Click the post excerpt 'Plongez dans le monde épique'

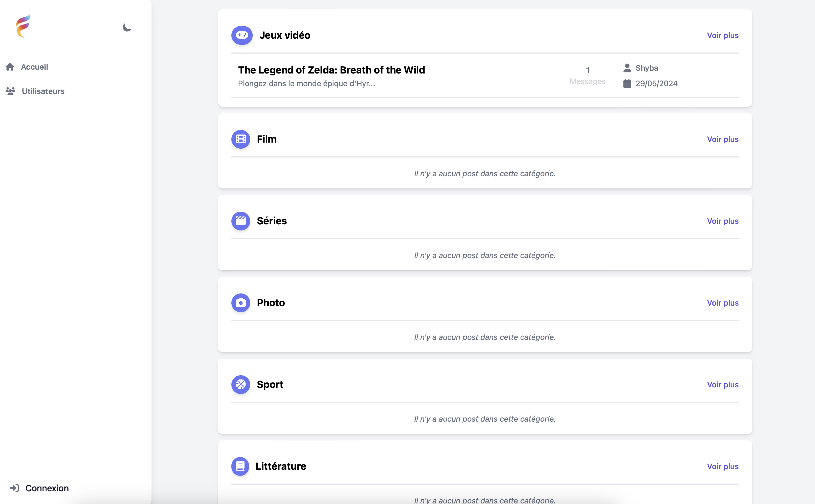point(306,83)
